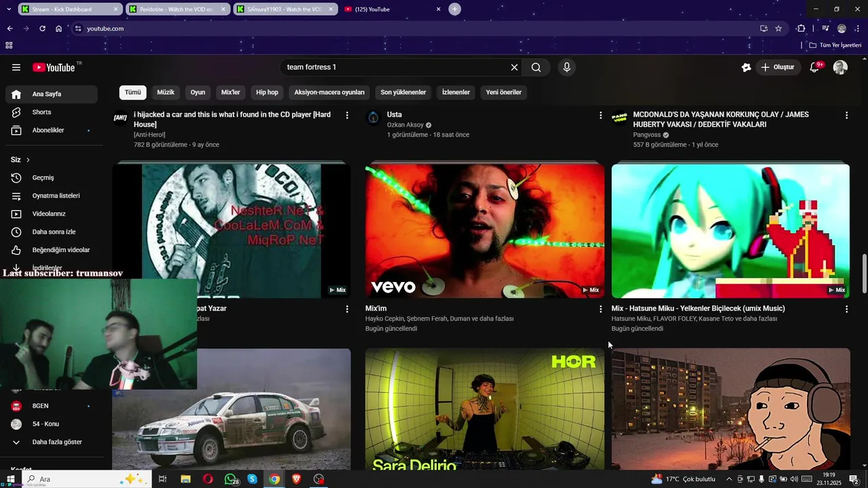
Task: Show hidden system tray icons chevron
Action: (729, 479)
